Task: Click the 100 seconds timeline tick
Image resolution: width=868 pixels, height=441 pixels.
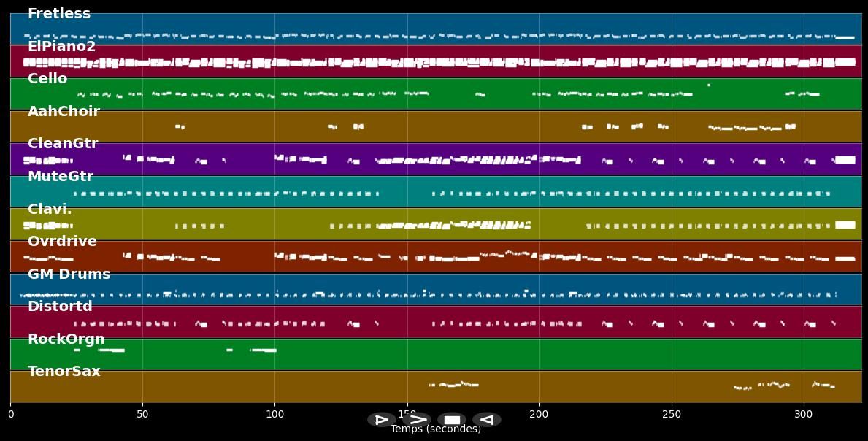Action: pos(274,414)
